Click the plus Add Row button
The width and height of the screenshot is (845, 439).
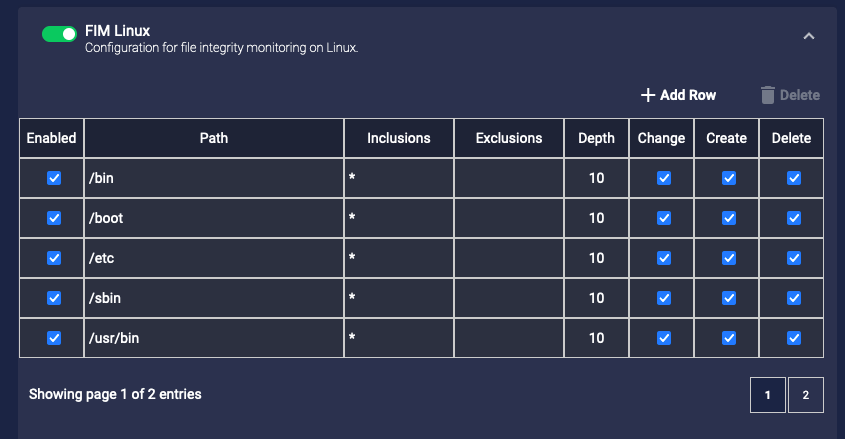pos(678,95)
